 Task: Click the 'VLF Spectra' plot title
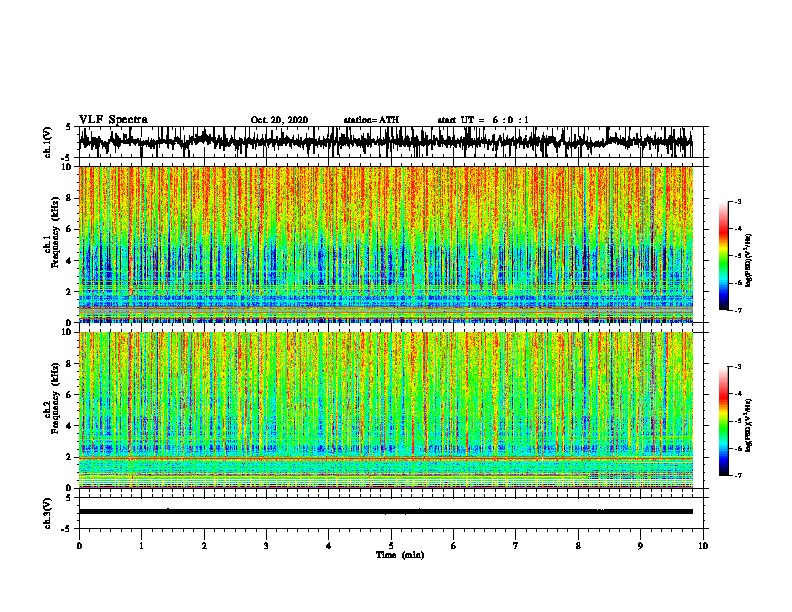[113, 120]
